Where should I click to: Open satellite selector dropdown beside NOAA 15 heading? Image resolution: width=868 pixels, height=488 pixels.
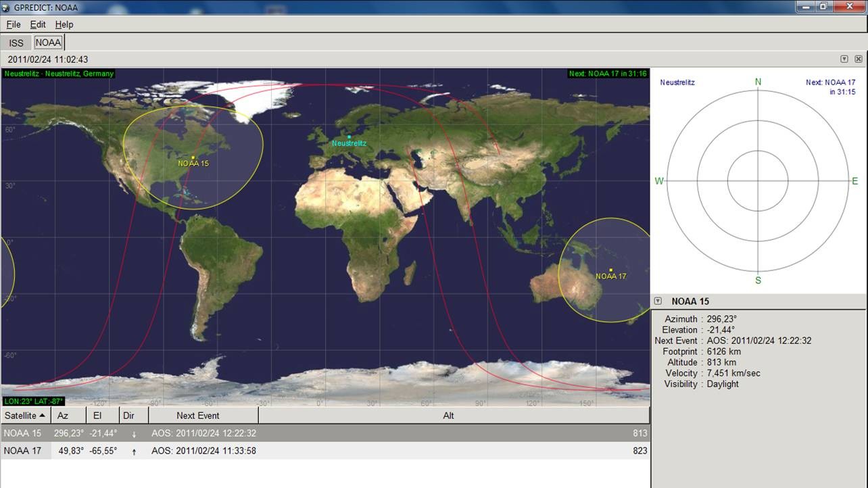[658, 301]
